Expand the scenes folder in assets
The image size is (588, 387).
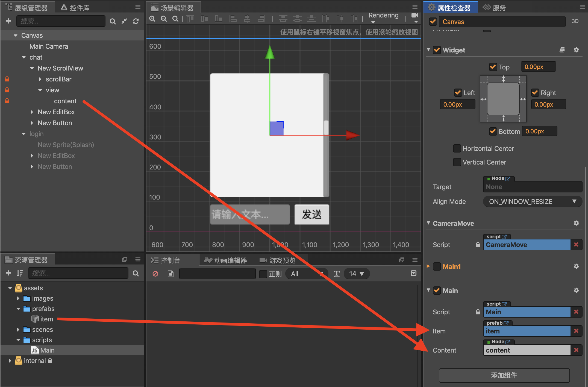[x=18, y=329]
